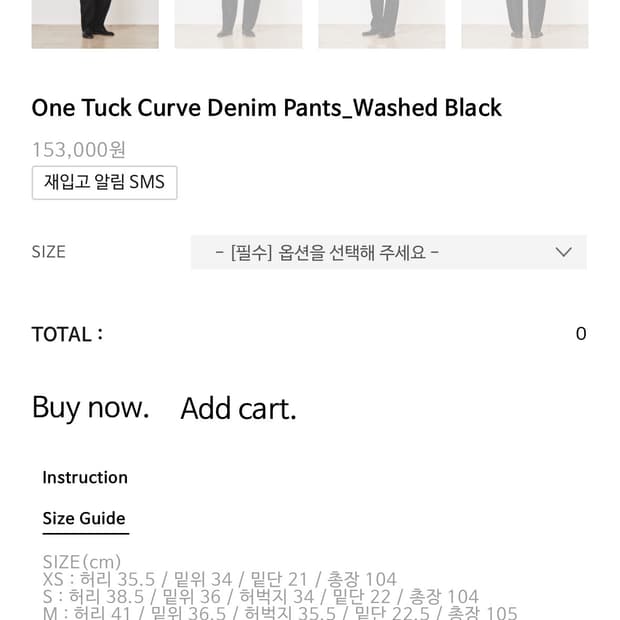Screen dimensions: 620x620
Task: Click Add cart.
Action: point(238,408)
